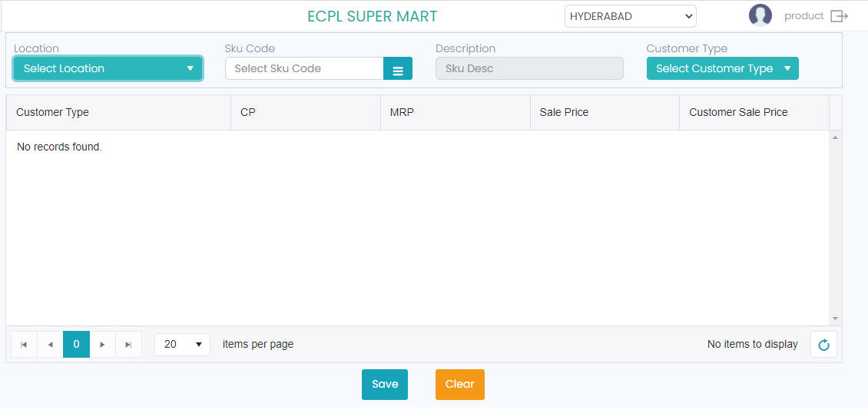Open the items per page dropdown
Viewport: 868px width, 413px height.
click(182, 345)
